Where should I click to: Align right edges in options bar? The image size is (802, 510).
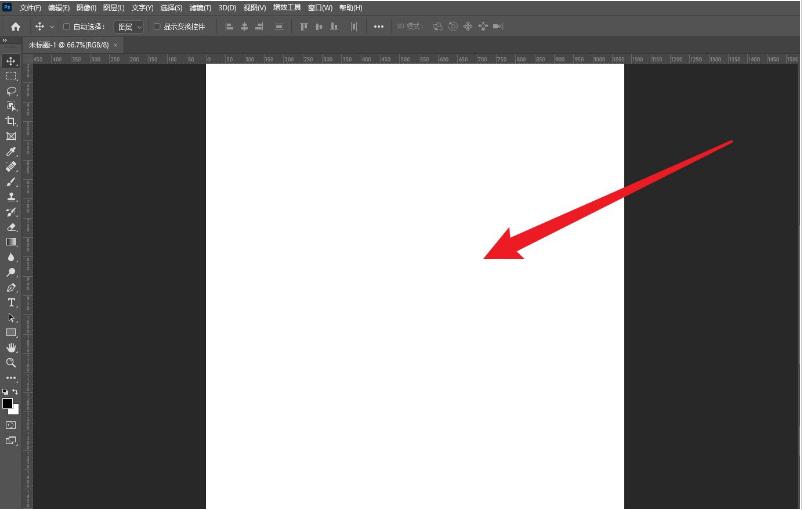point(259,27)
